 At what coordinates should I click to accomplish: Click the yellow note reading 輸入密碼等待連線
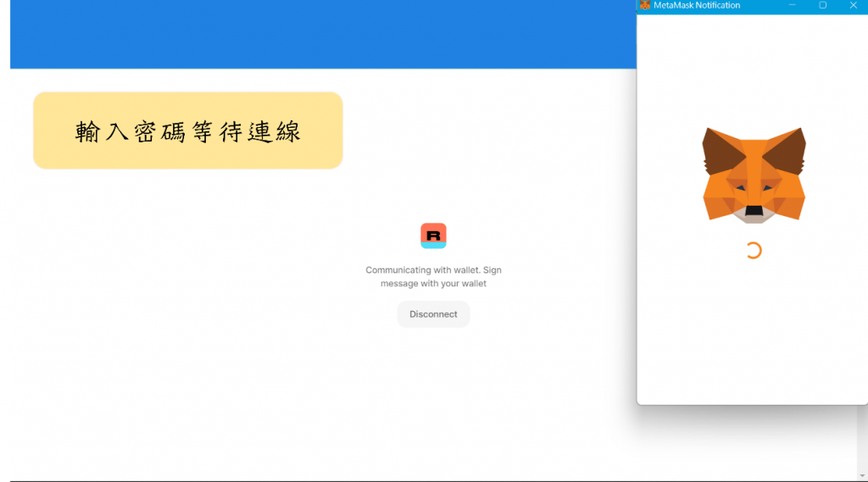tap(187, 130)
